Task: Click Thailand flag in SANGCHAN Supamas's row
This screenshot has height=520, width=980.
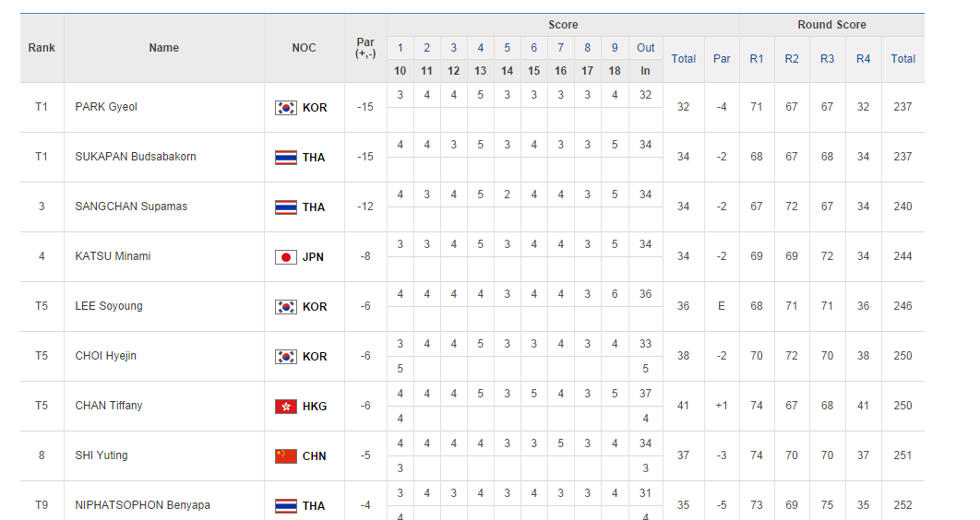Action: (x=285, y=207)
